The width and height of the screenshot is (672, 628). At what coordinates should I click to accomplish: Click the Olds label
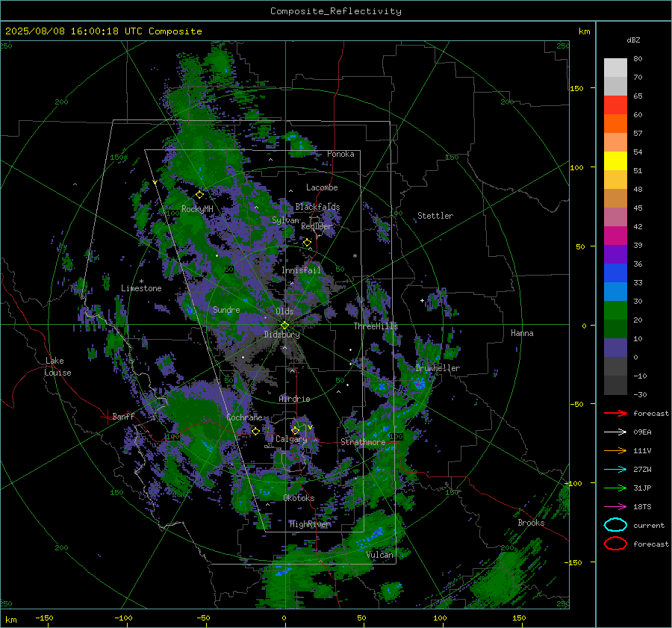point(284,311)
